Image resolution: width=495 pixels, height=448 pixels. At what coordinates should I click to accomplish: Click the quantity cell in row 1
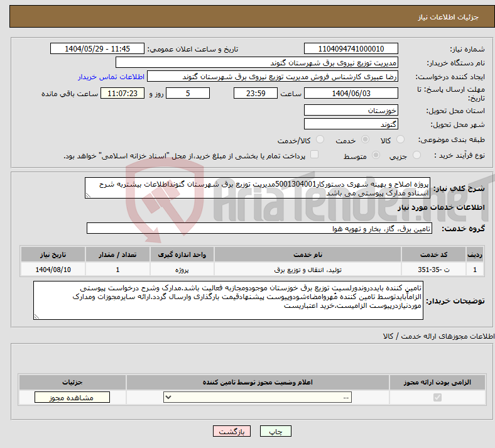[x=117, y=270]
